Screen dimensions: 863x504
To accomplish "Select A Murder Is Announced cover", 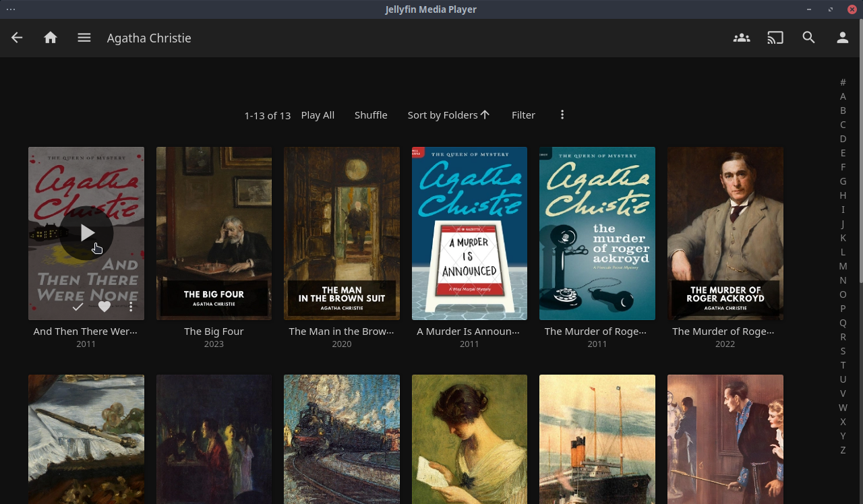I will (x=470, y=233).
